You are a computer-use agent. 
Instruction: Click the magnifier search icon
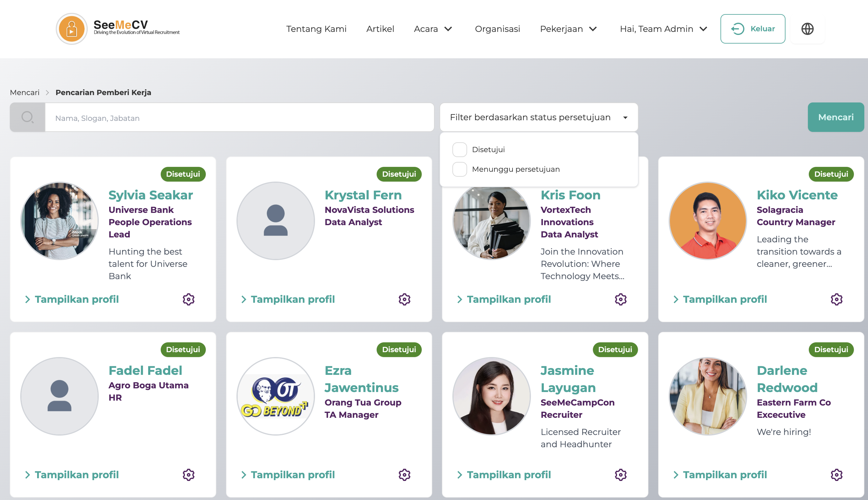click(x=28, y=117)
